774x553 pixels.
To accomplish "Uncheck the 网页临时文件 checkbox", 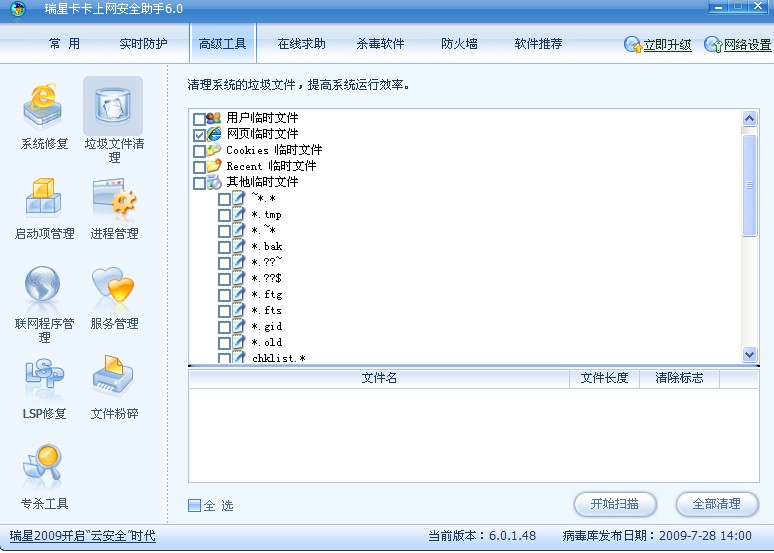I will 199,135.
